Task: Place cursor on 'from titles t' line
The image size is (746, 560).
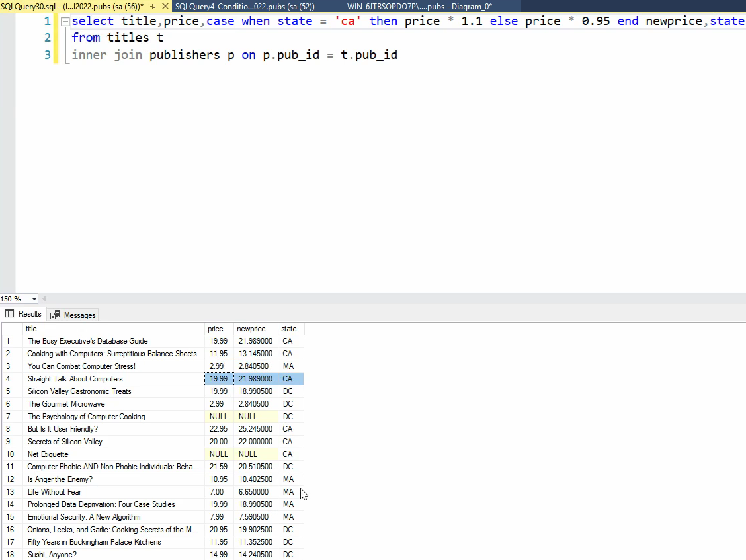Action: pos(117,38)
